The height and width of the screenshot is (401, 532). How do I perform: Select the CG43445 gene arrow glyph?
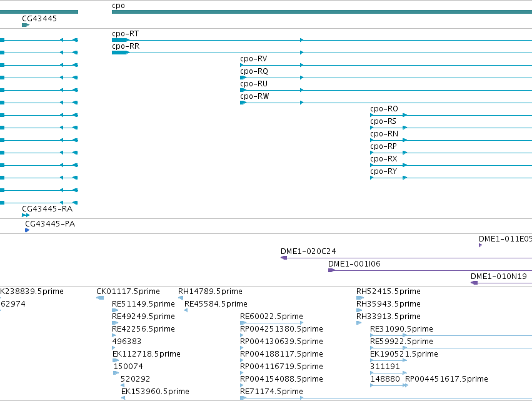tap(26, 25)
